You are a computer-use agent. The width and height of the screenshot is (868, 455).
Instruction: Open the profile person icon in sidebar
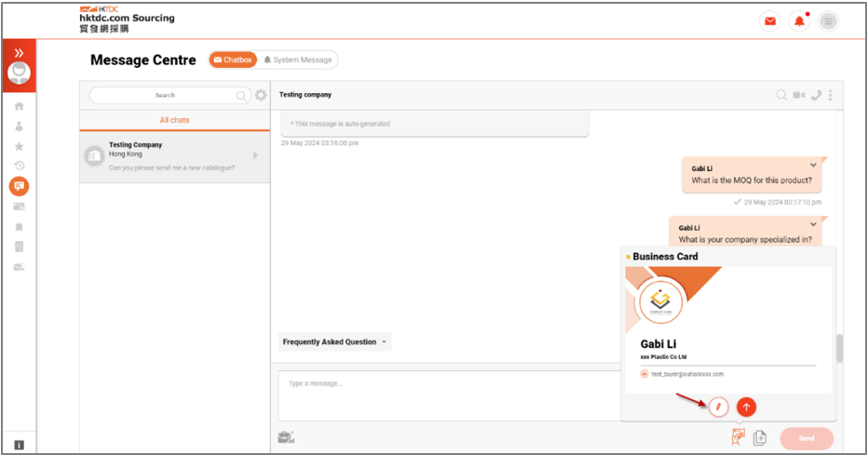[19, 126]
